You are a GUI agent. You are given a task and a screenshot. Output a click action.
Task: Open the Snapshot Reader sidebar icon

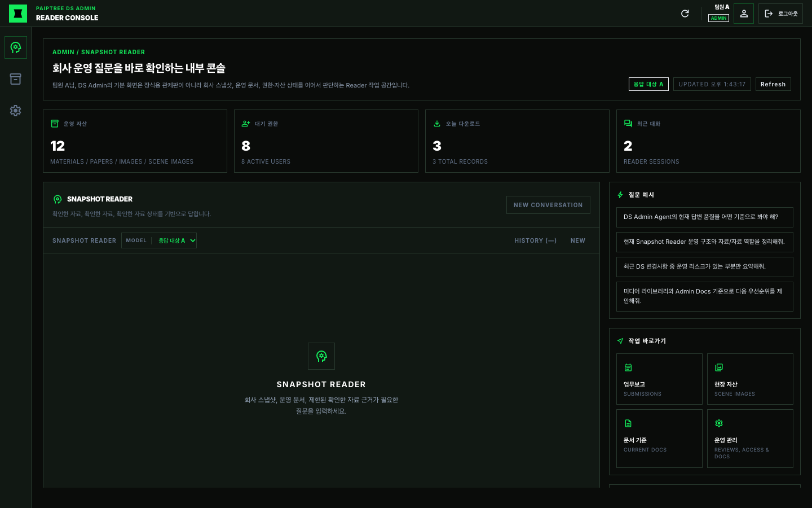(x=16, y=47)
